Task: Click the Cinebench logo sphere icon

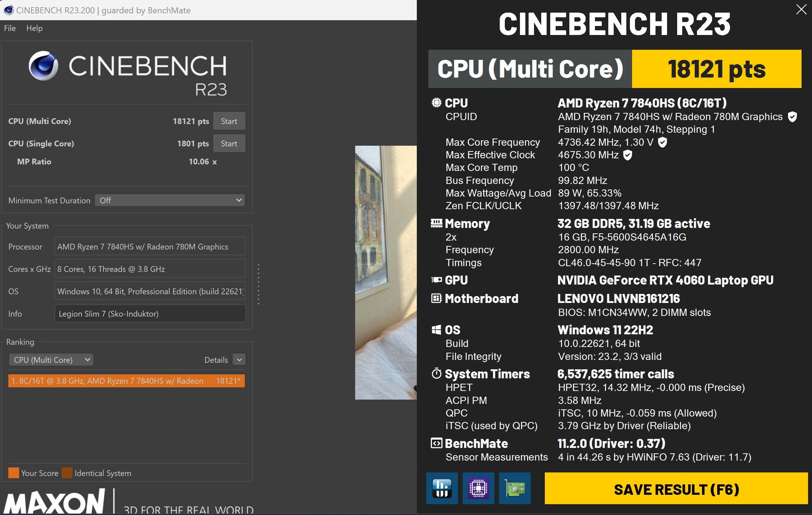Action: (43, 66)
